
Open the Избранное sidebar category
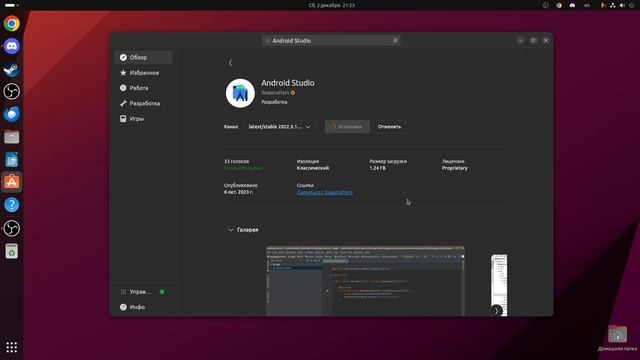[143, 73]
